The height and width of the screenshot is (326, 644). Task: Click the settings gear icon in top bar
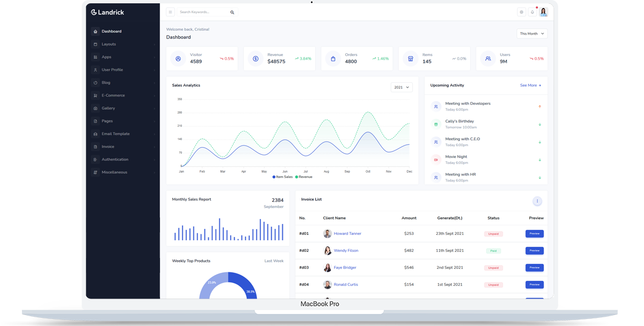point(520,11)
